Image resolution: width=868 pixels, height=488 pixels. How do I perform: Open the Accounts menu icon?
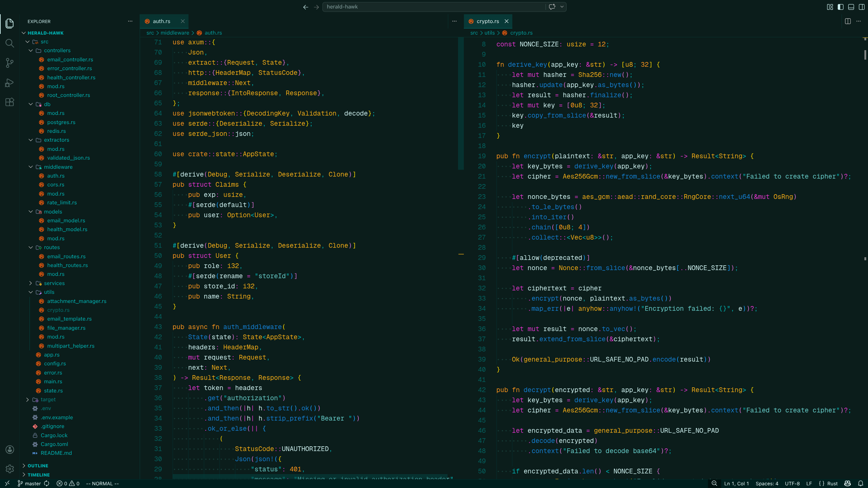click(10, 449)
